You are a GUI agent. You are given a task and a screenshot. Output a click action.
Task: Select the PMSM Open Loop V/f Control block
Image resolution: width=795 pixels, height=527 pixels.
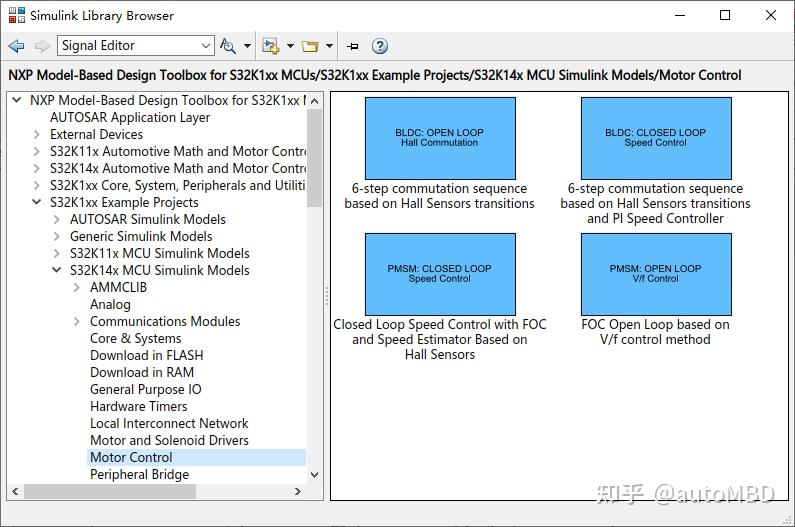(x=656, y=274)
